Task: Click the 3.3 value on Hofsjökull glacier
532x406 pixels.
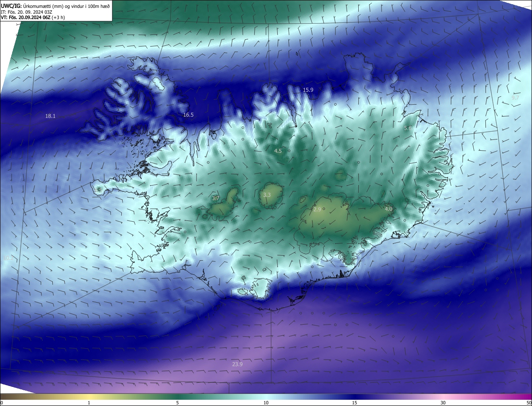Action: tap(267, 195)
